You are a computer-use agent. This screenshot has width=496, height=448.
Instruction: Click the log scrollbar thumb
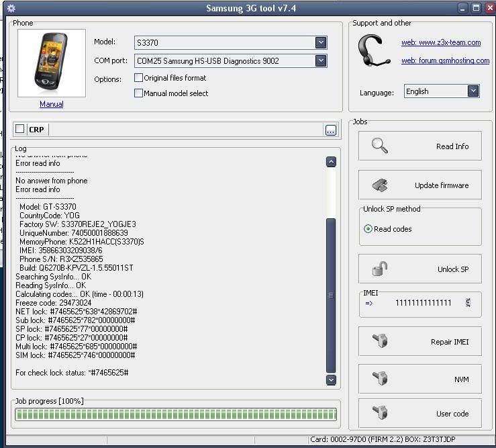pos(331,295)
